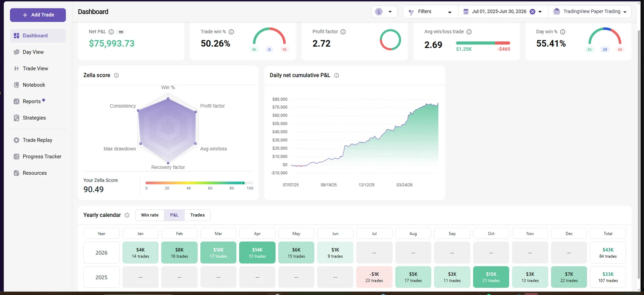Click info icon next to Net P&L
Image resolution: width=644 pixels, height=295 pixels.
pyautogui.click(x=111, y=32)
